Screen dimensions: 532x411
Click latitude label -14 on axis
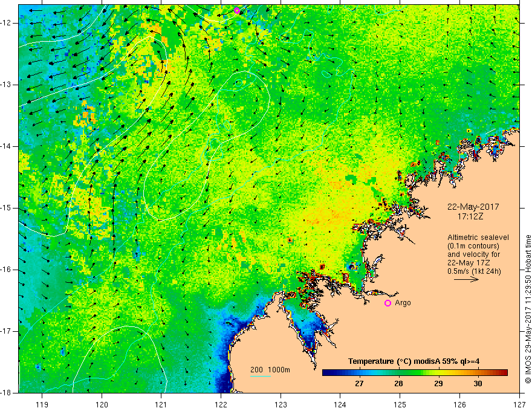pos(7,146)
